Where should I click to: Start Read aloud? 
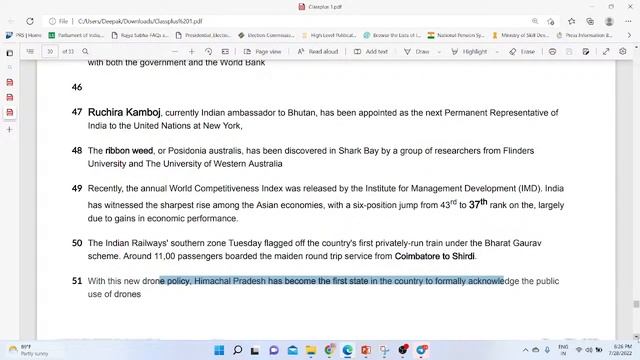[318, 51]
